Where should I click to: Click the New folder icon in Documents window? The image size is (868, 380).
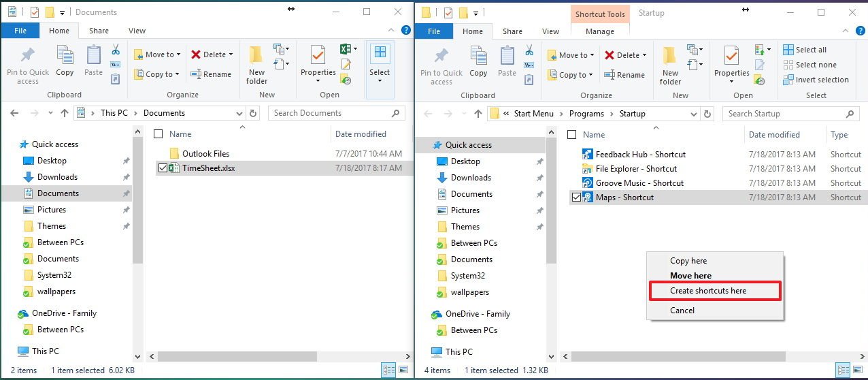256,65
